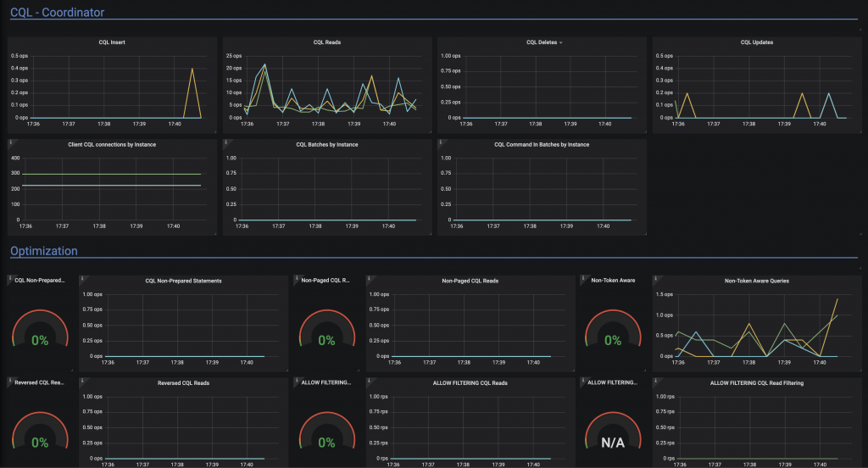
Task: Click the Reversed CQL Reads graph title
Action: (x=183, y=382)
